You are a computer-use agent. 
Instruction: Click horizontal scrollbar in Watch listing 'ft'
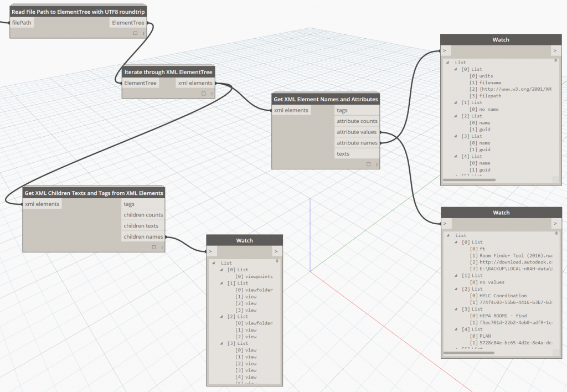click(469, 353)
